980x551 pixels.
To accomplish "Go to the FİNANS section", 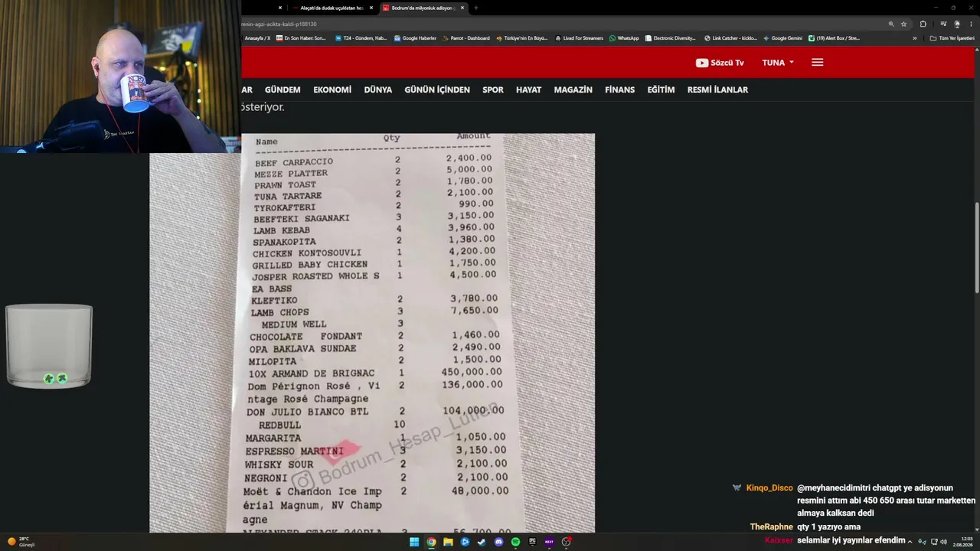I will coord(619,90).
